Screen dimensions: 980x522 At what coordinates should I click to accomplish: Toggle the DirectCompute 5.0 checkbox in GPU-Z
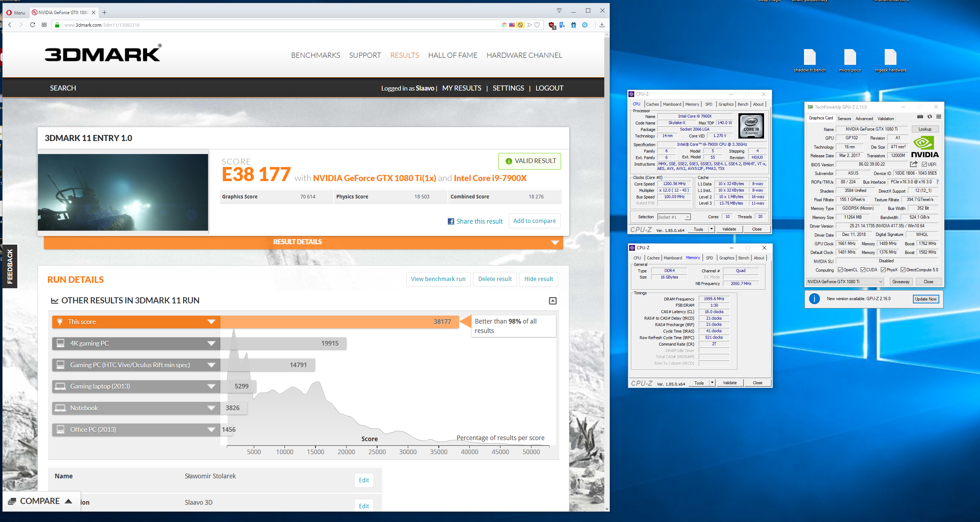903,270
